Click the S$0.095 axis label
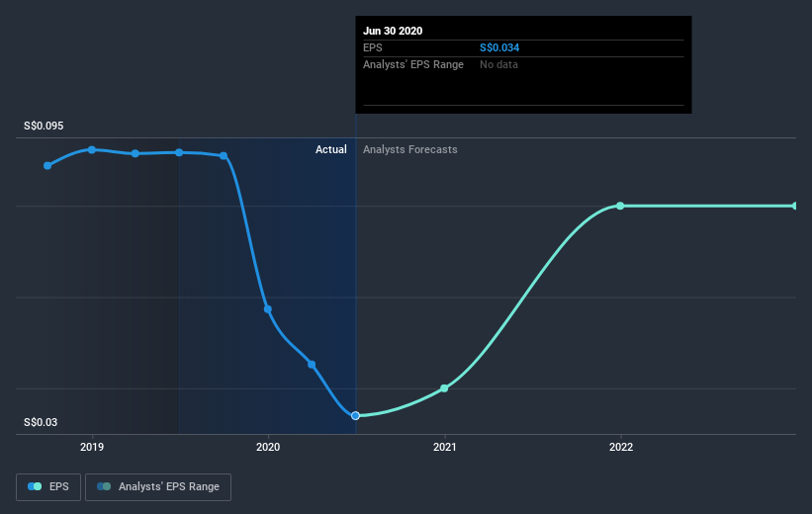 pos(44,126)
